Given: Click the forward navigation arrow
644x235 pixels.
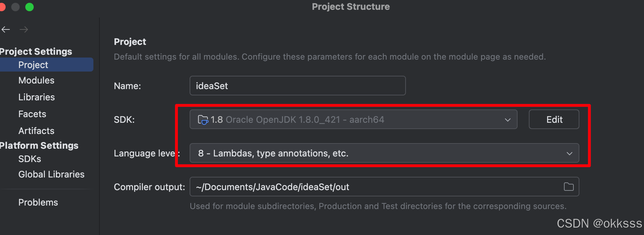Looking at the screenshot, I should [24, 29].
